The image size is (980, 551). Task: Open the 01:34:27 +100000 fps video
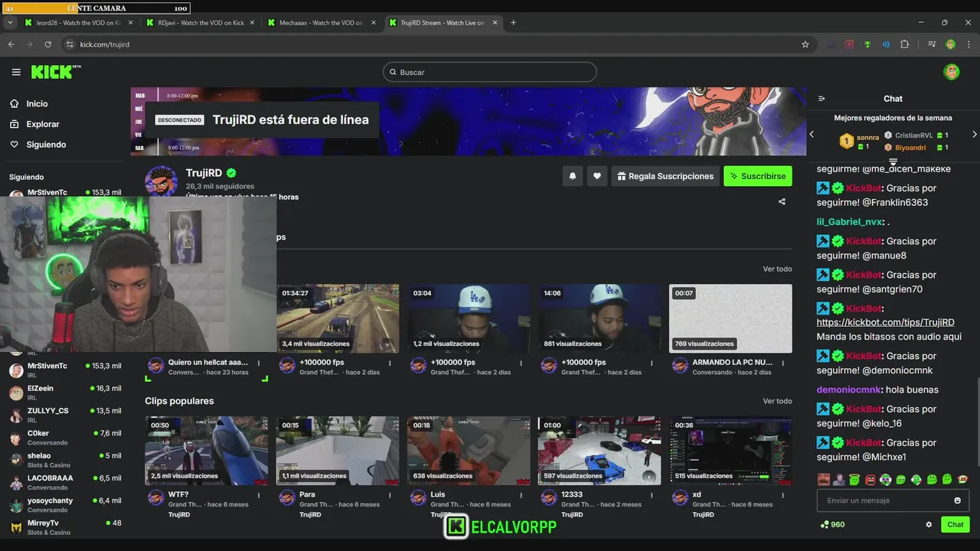coord(338,319)
